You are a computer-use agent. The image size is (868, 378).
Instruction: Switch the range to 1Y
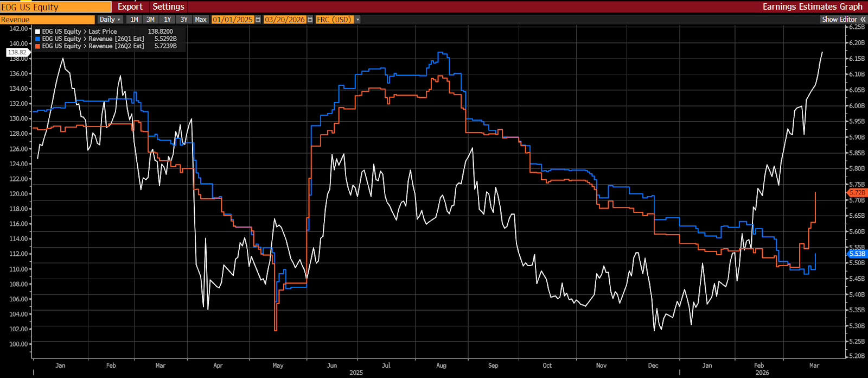click(168, 20)
